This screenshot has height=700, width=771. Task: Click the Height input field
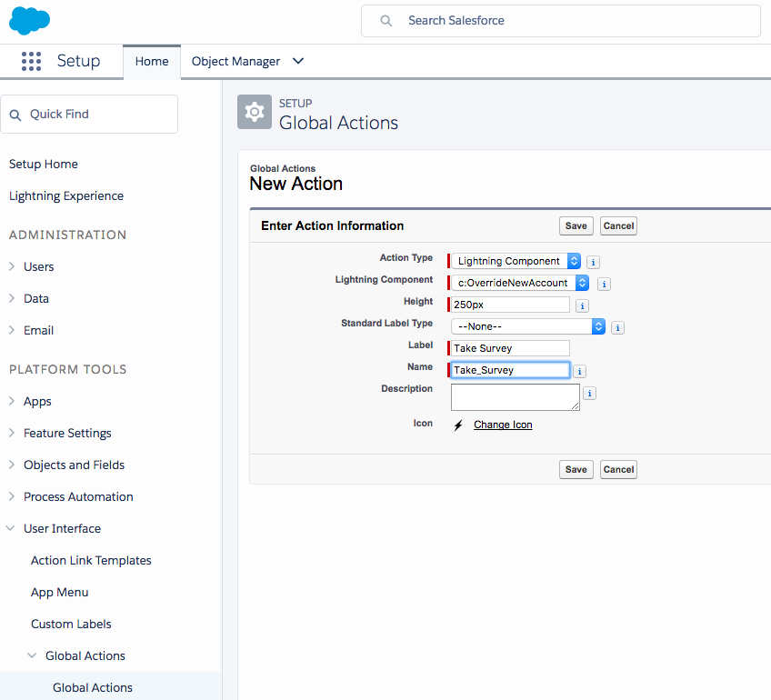pyautogui.click(x=510, y=305)
